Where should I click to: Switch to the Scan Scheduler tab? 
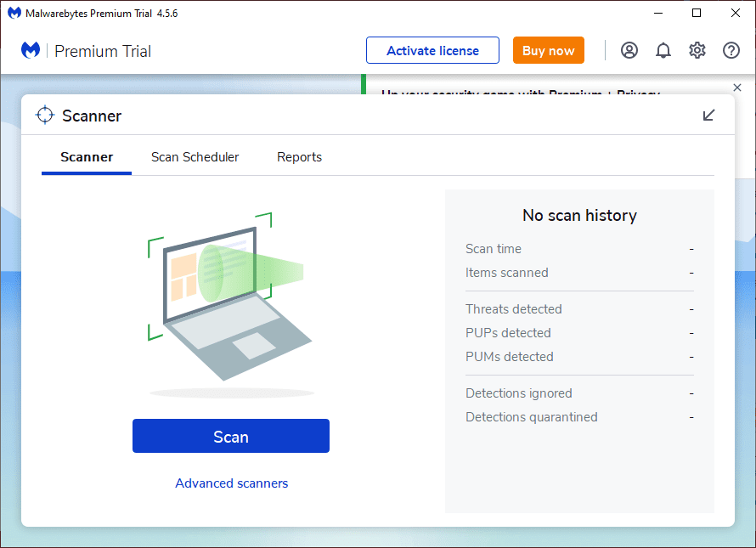tap(195, 157)
